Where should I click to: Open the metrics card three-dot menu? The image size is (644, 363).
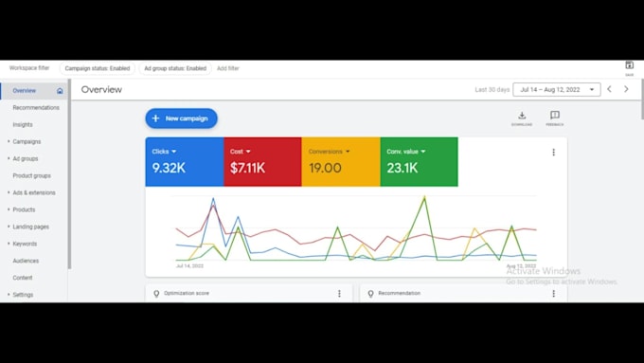(x=554, y=152)
